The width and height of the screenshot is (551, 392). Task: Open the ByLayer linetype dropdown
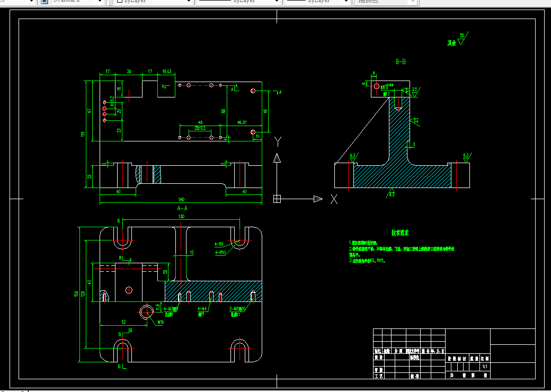pos(277,2)
